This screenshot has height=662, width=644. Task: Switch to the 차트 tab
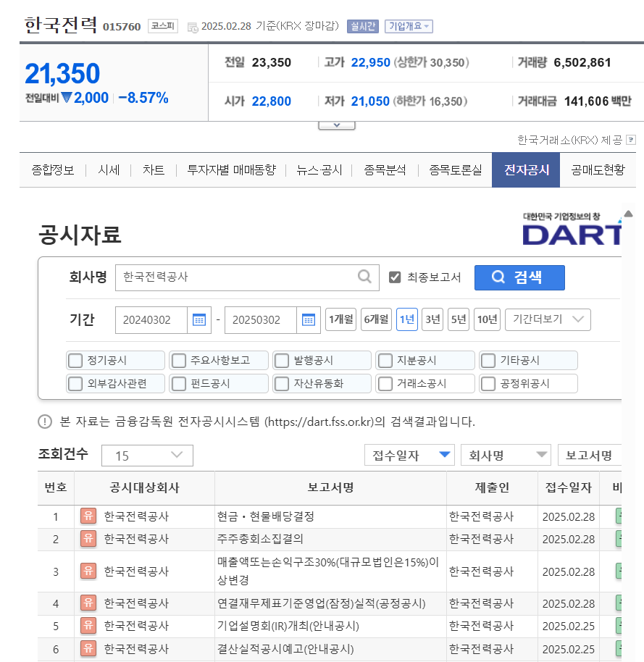pyautogui.click(x=154, y=169)
